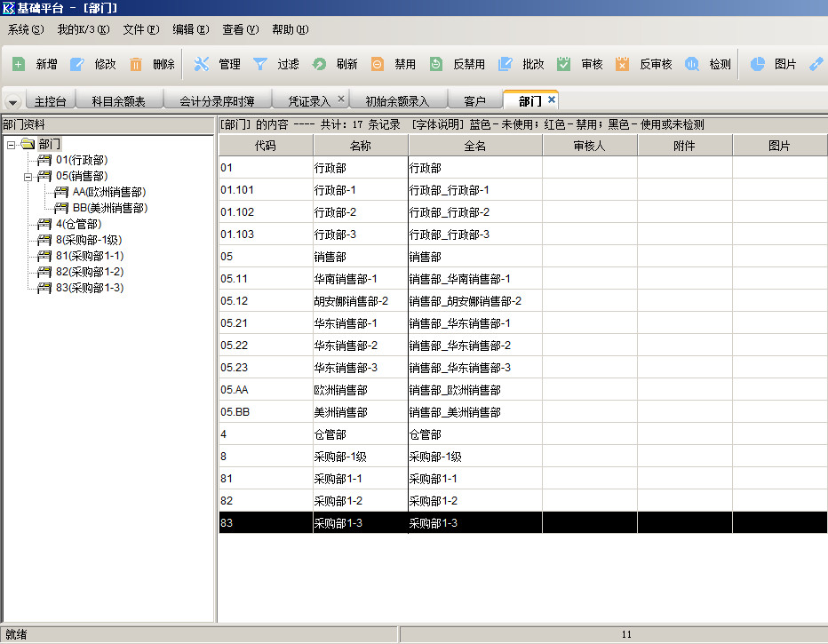Close the 部门 tab
Image resolution: width=828 pixels, height=644 pixels.
click(x=552, y=100)
